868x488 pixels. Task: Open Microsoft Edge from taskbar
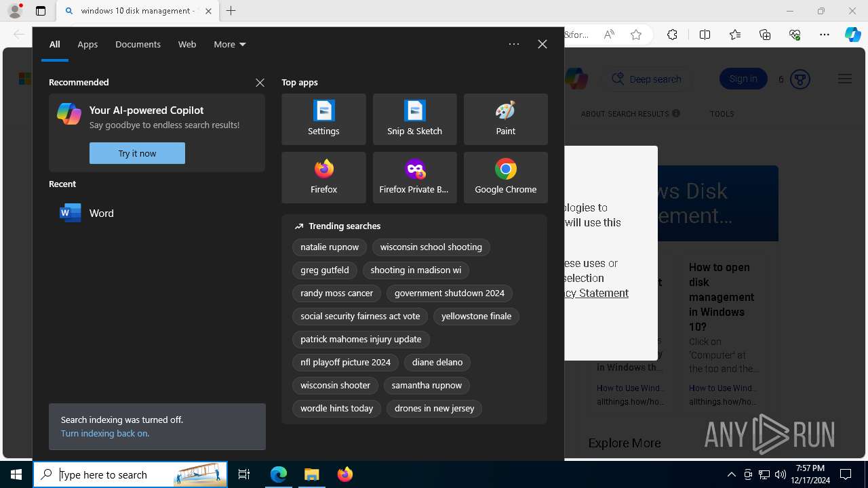(x=279, y=474)
